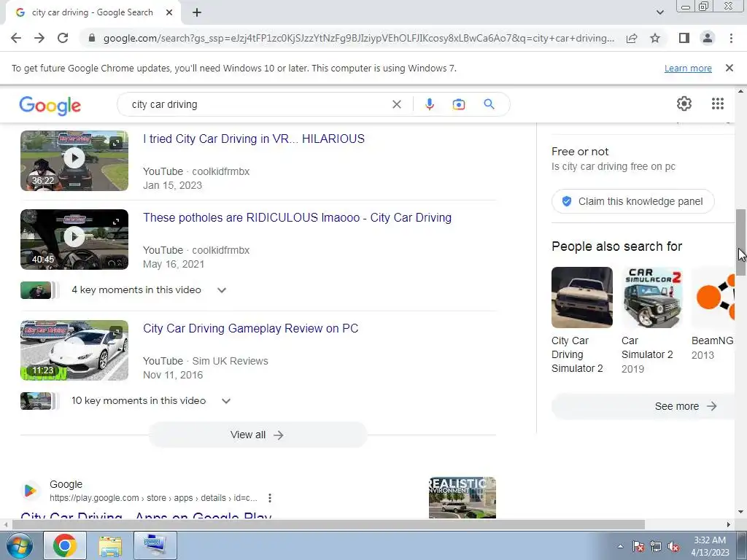Play the 40:45 potholes video thumbnail
747x560 pixels.
pos(74,239)
